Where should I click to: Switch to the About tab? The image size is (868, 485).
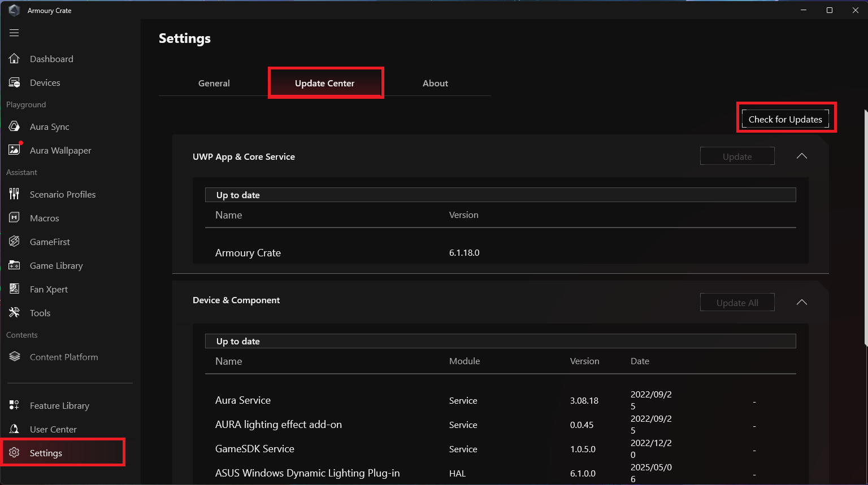point(435,83)
